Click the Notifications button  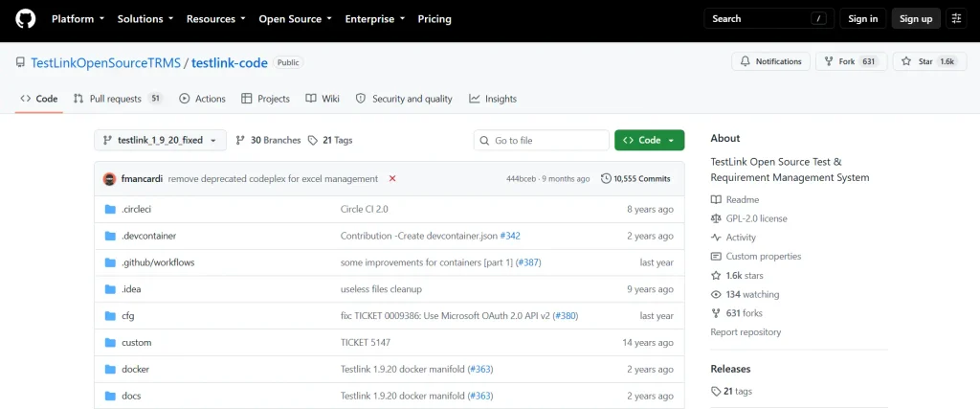[770, 61]
